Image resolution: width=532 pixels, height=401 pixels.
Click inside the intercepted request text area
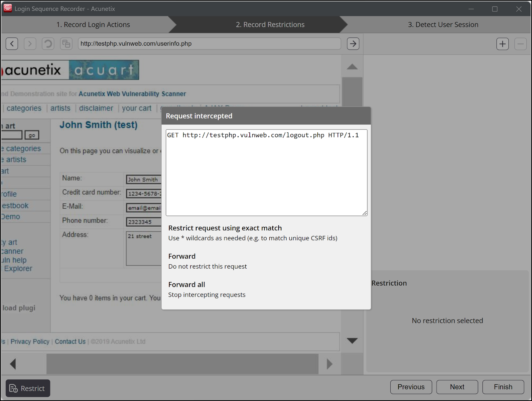tap(266, 173)
